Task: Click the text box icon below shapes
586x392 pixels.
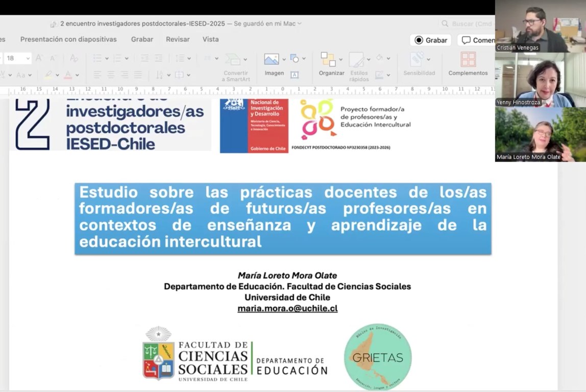Action: (x=295, y=75)
